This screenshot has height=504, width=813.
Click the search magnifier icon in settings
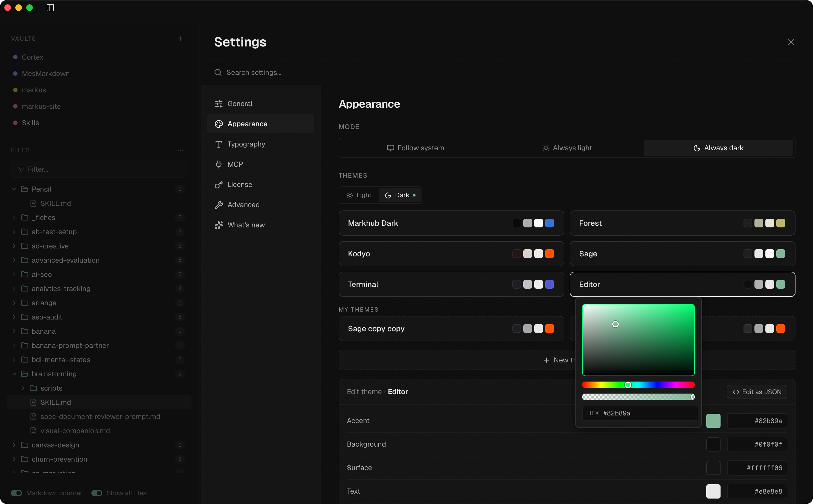coord(218,72)
